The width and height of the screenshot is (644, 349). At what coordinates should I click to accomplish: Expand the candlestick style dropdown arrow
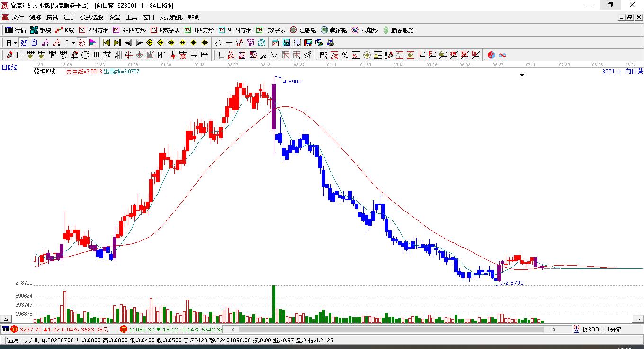point(73,43)
